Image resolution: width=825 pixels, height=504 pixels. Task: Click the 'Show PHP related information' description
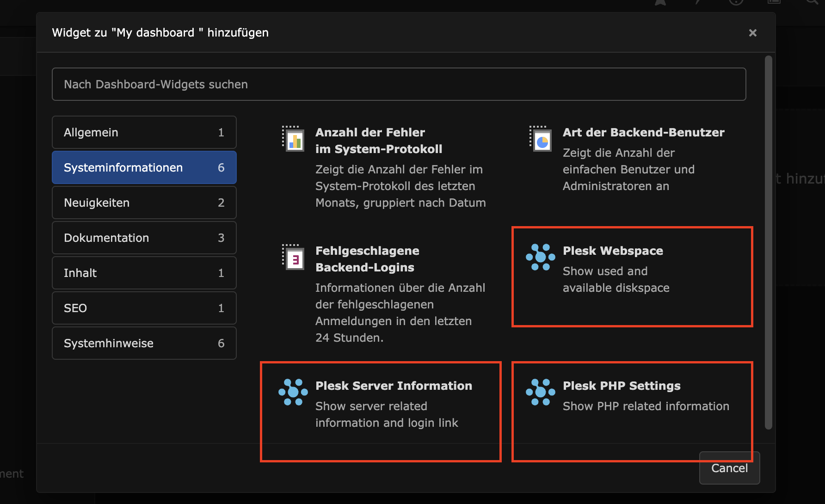point(646,406)
